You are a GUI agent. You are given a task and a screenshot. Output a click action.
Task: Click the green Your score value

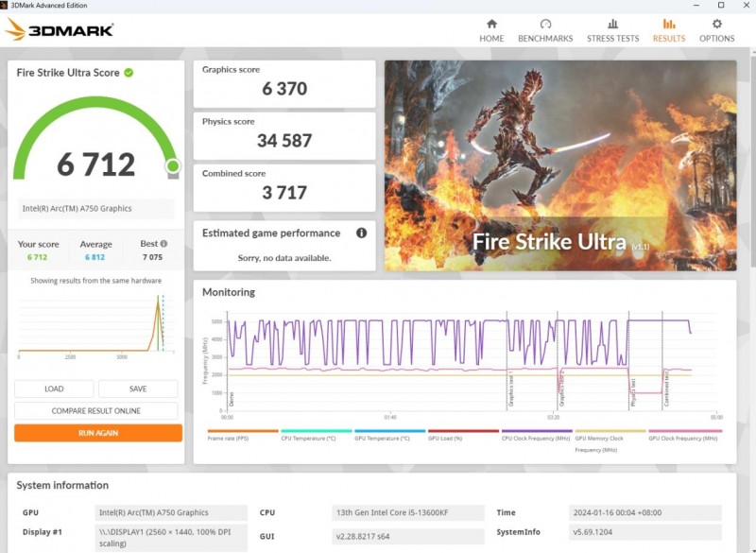pos(37,257)
